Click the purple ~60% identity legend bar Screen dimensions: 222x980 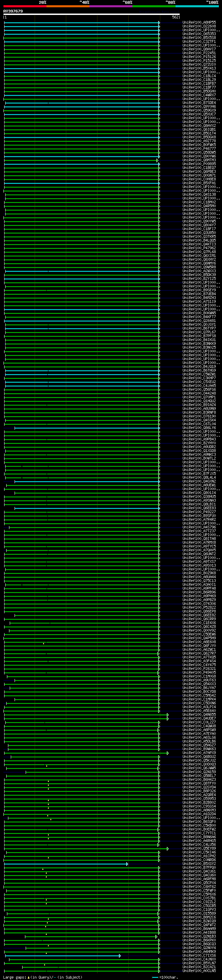tap(111, 6)
